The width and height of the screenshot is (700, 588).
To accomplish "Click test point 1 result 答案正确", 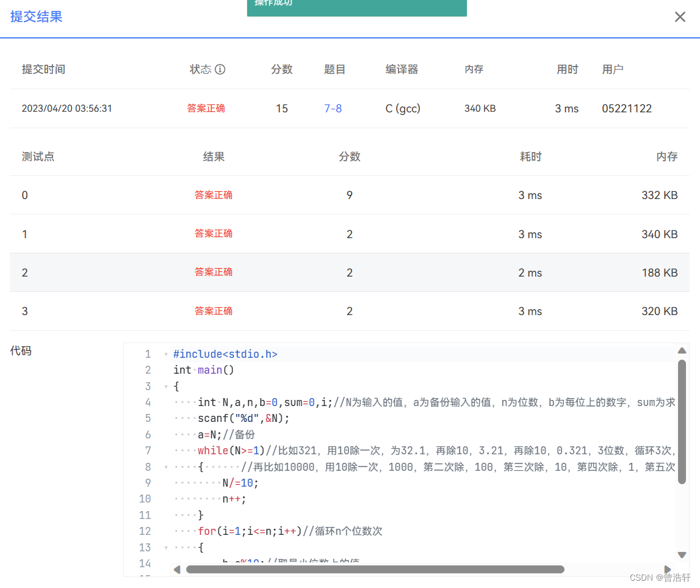I will coord(214,234).
